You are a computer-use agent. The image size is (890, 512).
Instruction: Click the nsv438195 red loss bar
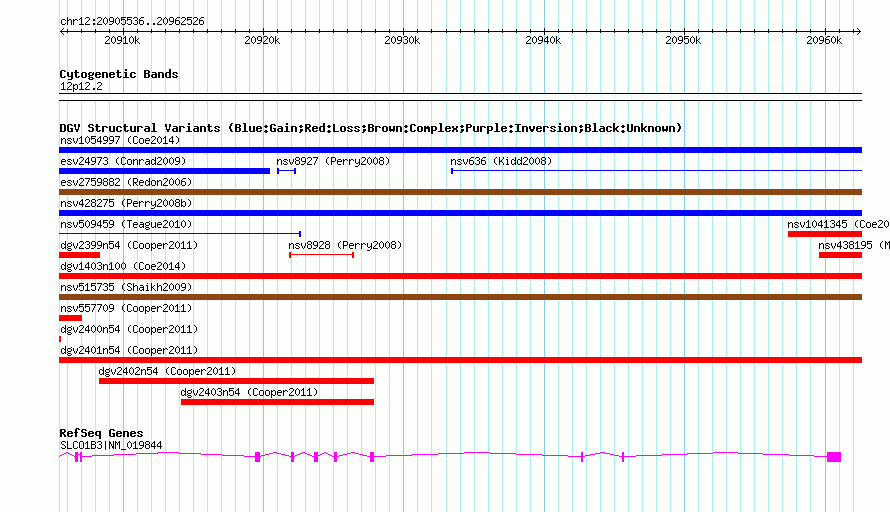click(841, 255)
